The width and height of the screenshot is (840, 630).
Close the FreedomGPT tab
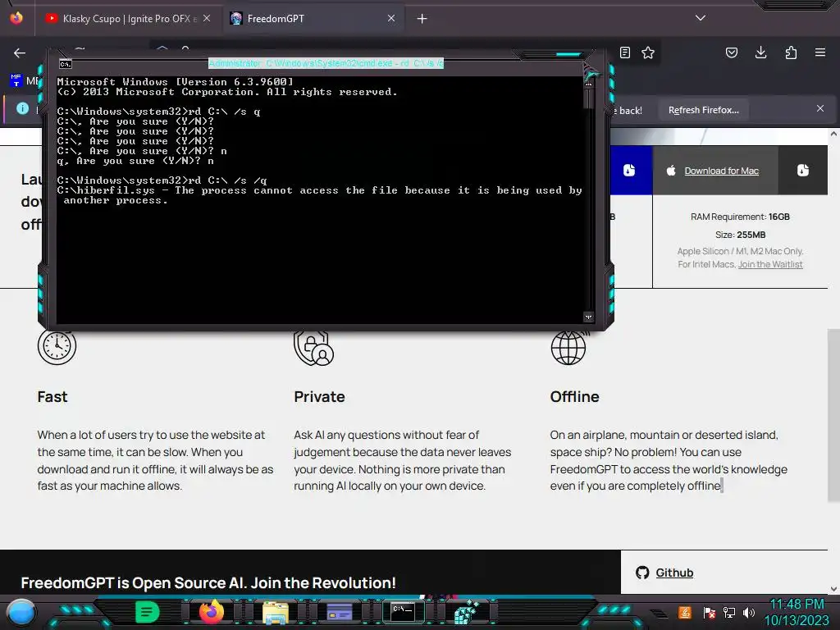(391, 18)
